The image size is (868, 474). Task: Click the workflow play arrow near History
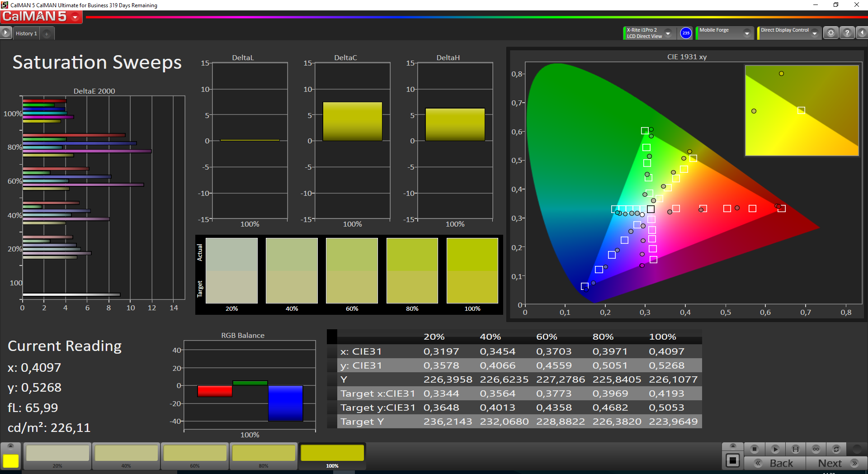click(6, 33)
